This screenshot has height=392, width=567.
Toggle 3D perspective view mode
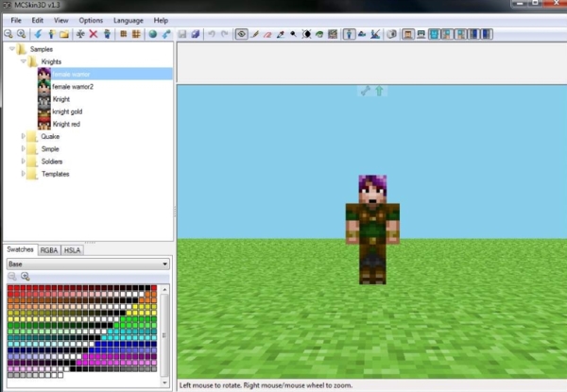349,34
